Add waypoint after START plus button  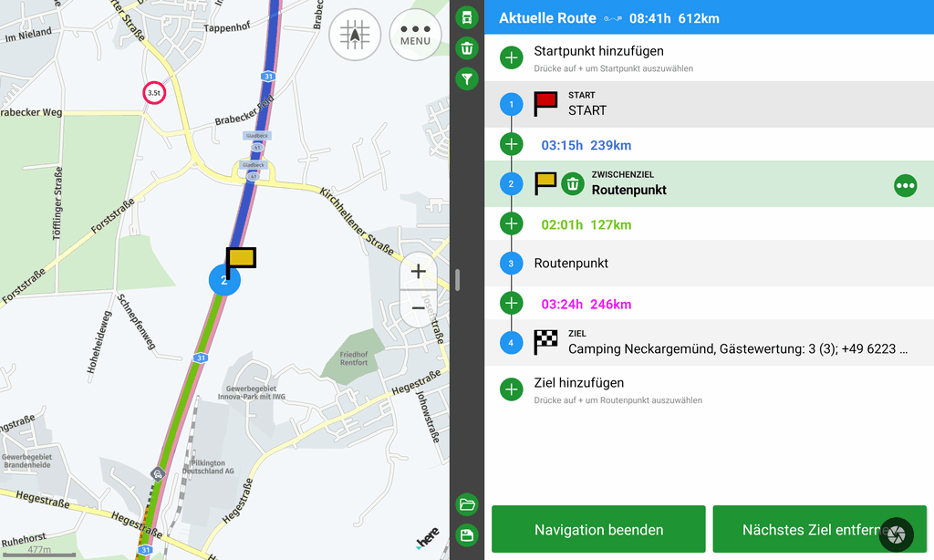[x=511, y=144]
